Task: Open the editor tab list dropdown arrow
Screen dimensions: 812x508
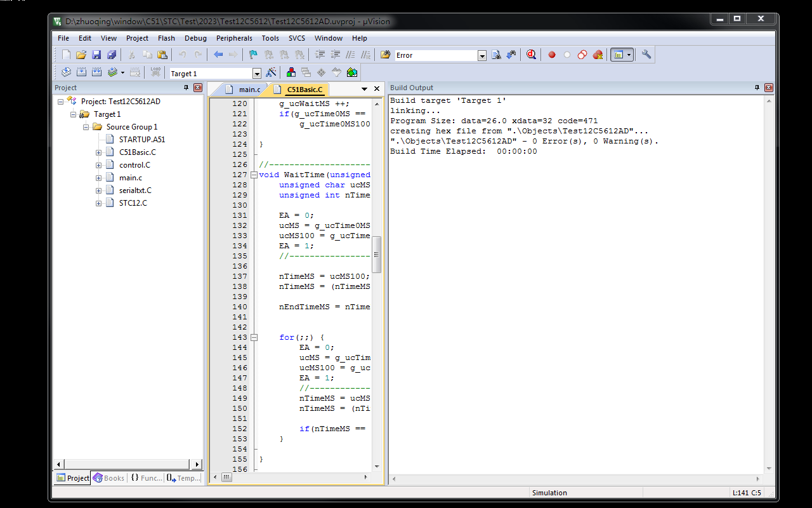Action: tap(365, 89)
